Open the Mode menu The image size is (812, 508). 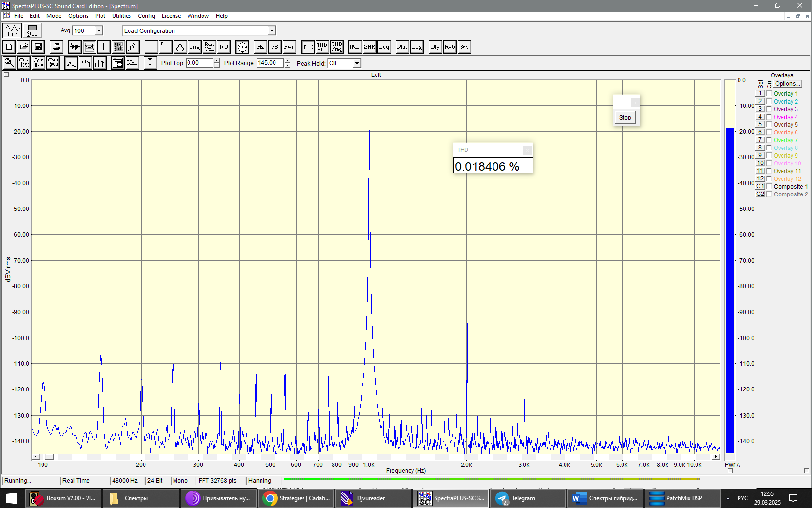click(54, 16)
